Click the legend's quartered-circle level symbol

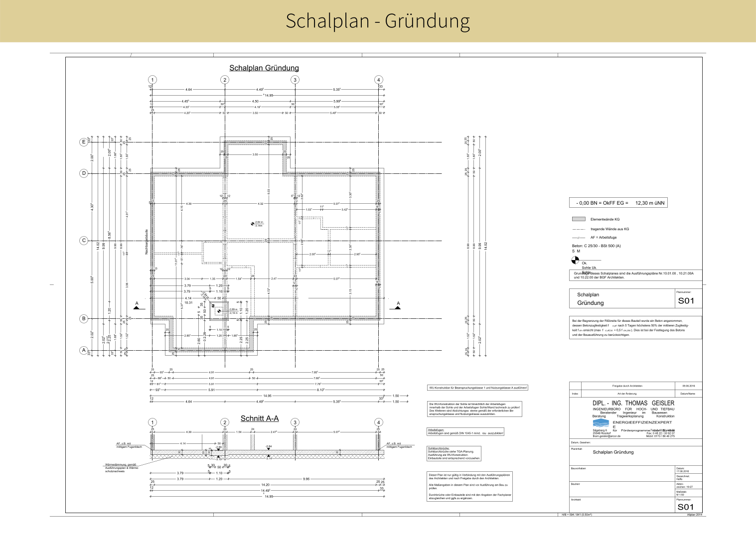click(x=575, y=260)
